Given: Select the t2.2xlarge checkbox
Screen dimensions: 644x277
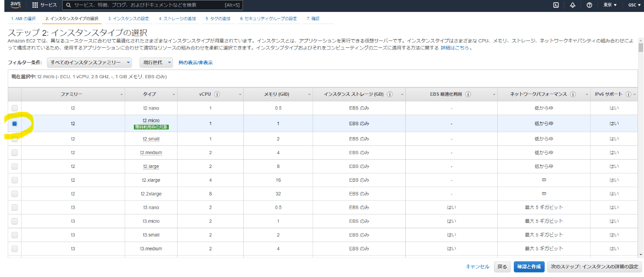Looking at the screenshot, I should click(15, 194).
